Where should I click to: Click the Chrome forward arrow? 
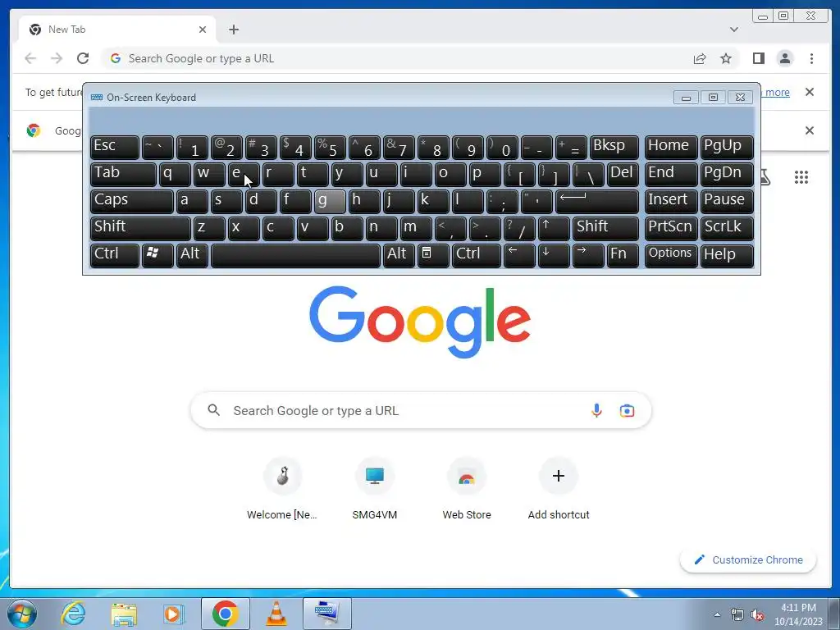point(57,58)
